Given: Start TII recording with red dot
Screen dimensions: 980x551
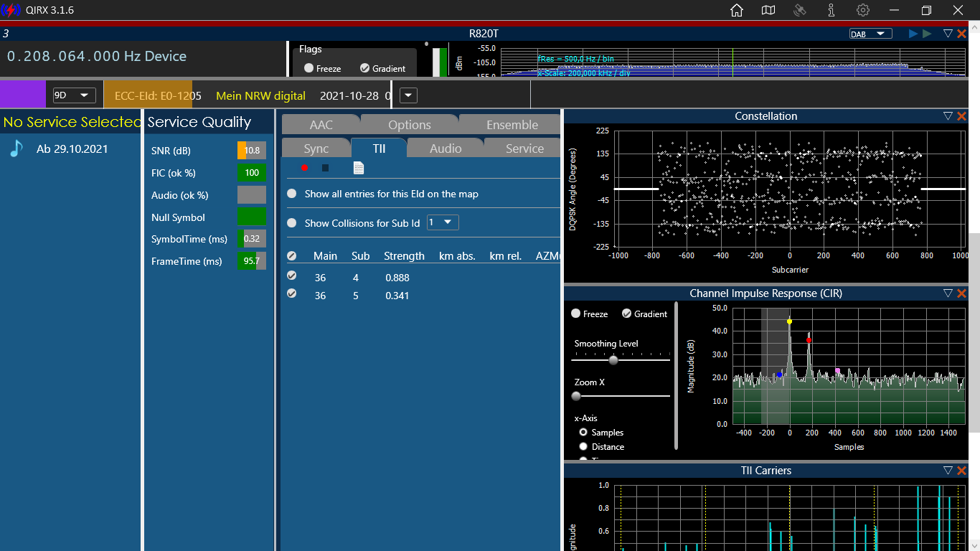Looking at the screenshot, I should point(304,167).
